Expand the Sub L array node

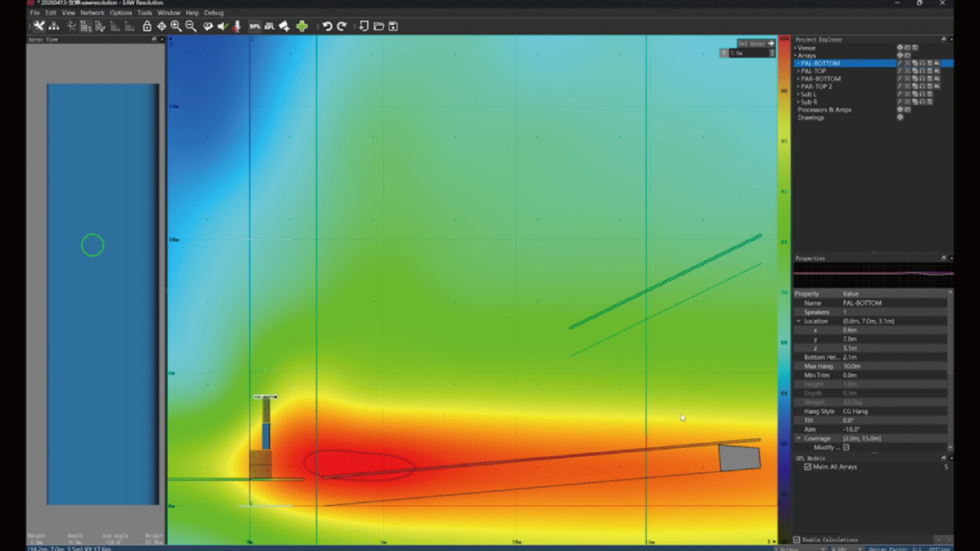click(x=798, y=94)
